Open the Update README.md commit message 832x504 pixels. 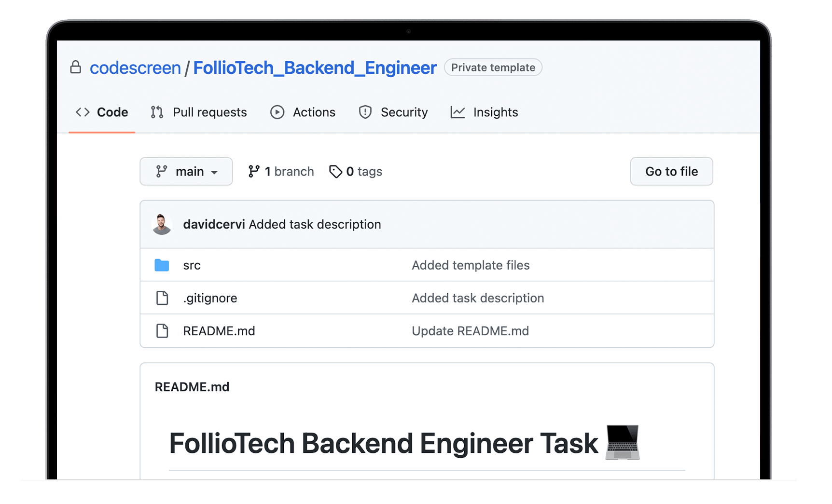click(x=470, y=331)
